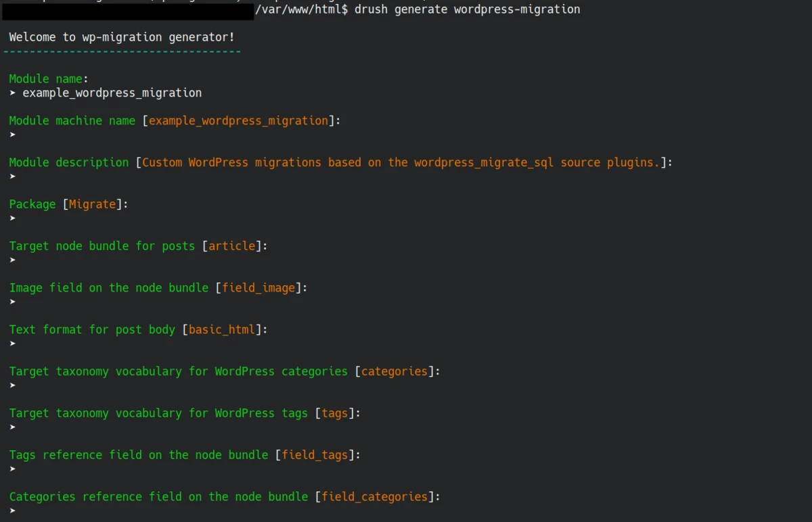Viewport: 812px width, 522px height.
Task: Click the entered value example_wordpress_migration after Module name
Action: [112, 93]
